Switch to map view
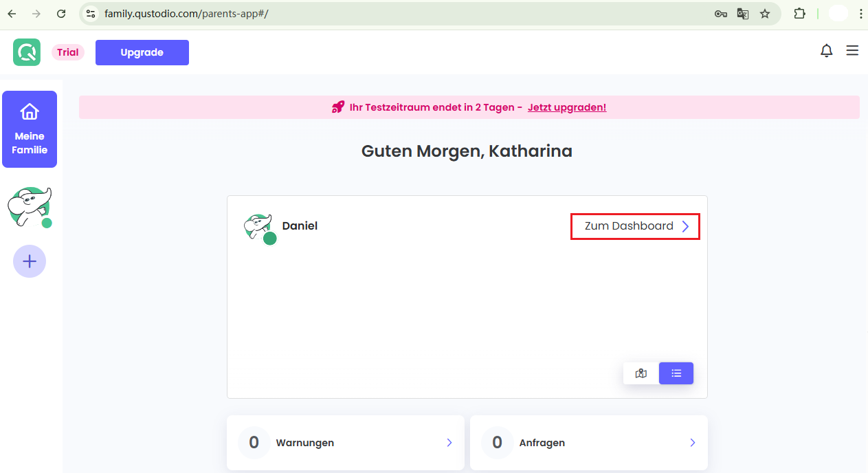This screenshot has width=868, height=473. (641, 373)
